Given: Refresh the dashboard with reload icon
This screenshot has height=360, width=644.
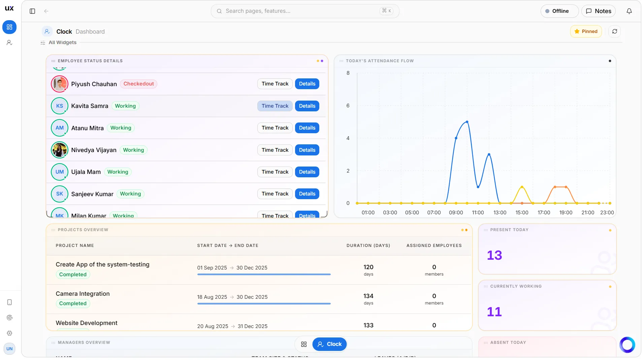Looking at the screenshot, I should point(614,31).
